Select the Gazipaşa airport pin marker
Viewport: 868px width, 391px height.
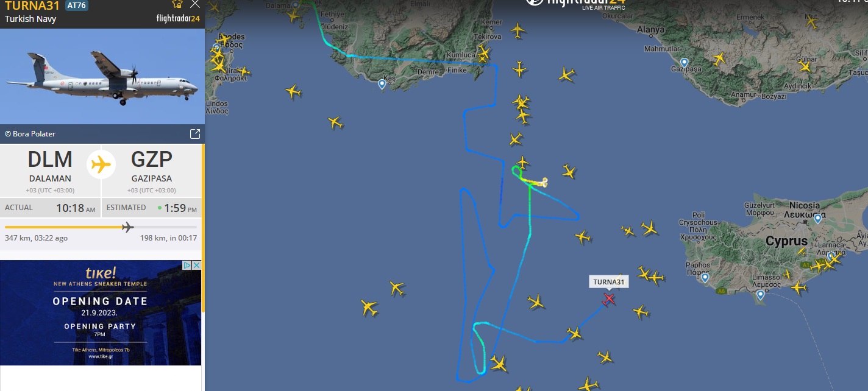(x=684, y=62)
